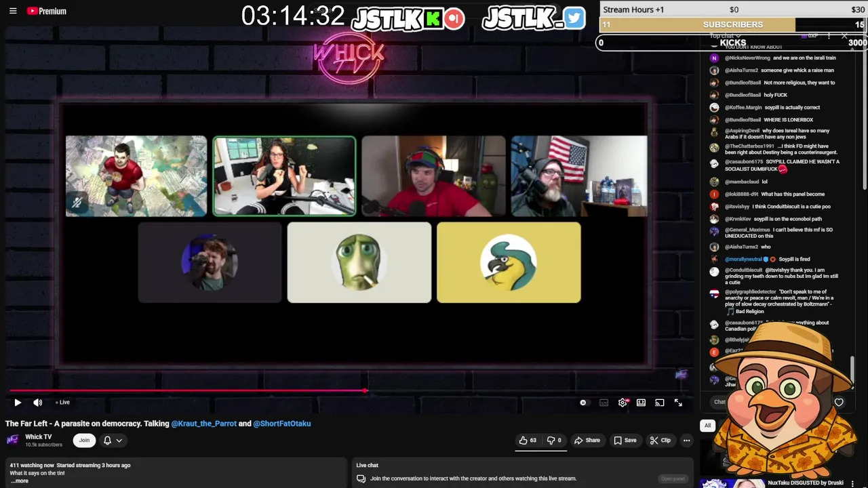Click the woman's green-bordered webcam tile
Viewport: 868px width, 488px height.
click(284, 176)
